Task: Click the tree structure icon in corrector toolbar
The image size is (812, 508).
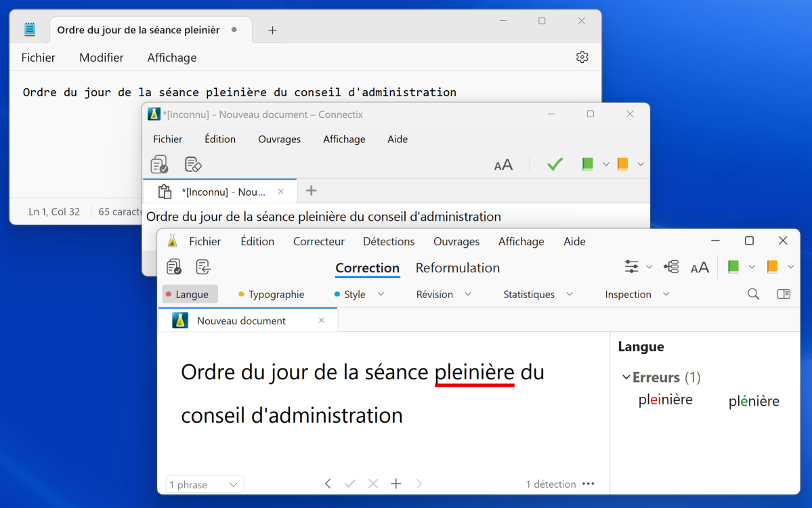Action: click(x=671, y=267)
